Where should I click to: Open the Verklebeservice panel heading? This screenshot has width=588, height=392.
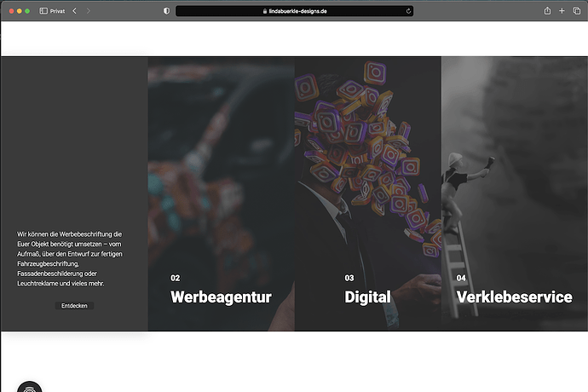tap(515, 297)
